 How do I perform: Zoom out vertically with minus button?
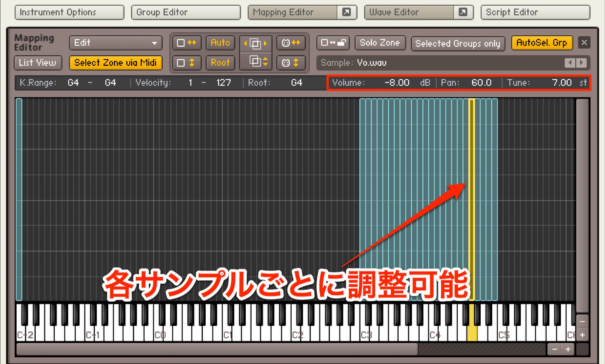tap(582, 322)
